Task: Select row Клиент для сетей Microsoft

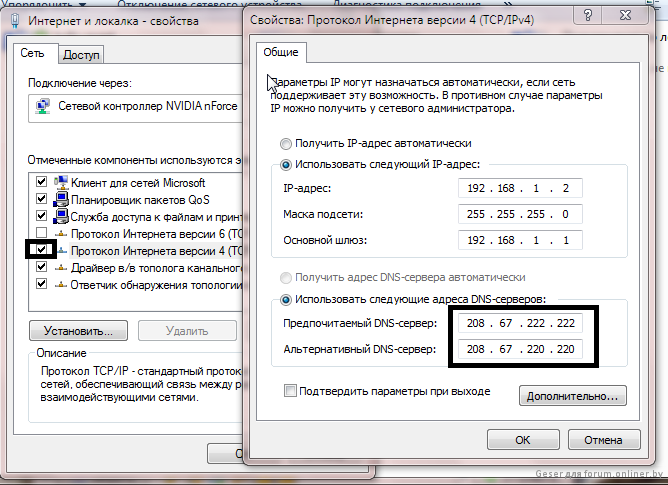Action: coord(137,183)
